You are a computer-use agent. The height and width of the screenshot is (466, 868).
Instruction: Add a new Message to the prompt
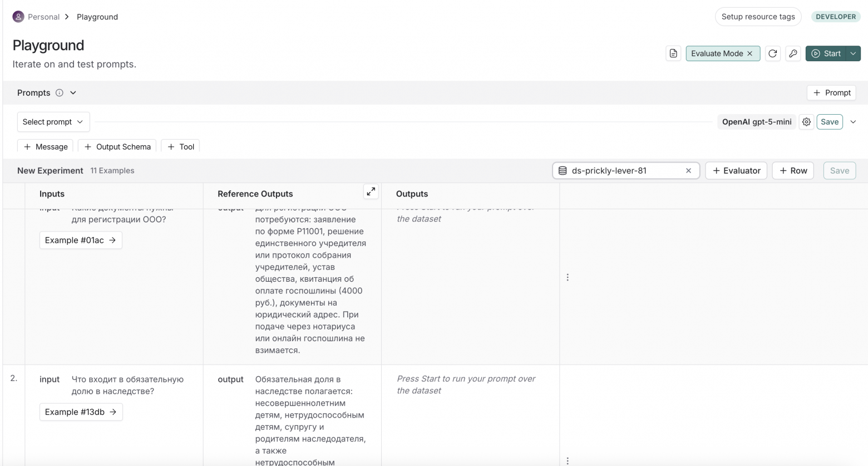click(46, 147)
